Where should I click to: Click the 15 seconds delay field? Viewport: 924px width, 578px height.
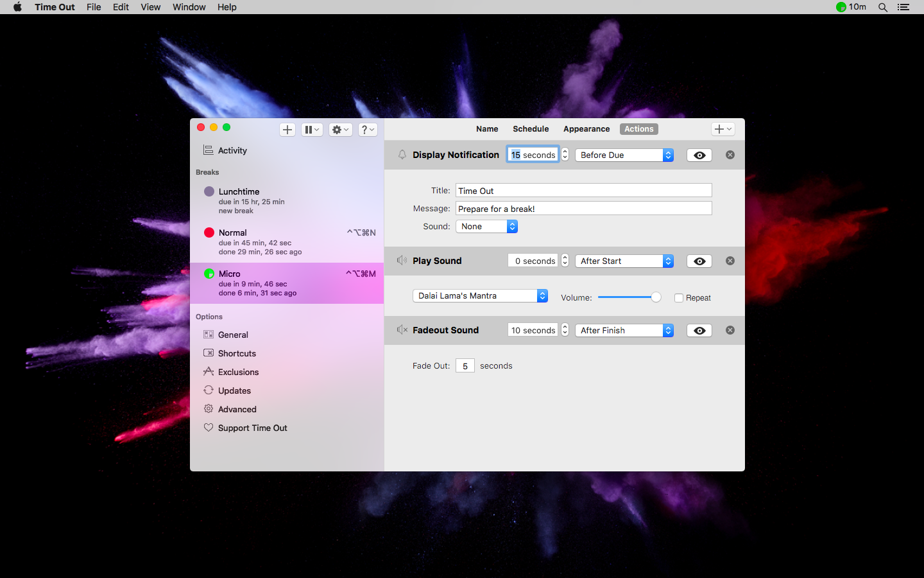(x=533, y=155)
